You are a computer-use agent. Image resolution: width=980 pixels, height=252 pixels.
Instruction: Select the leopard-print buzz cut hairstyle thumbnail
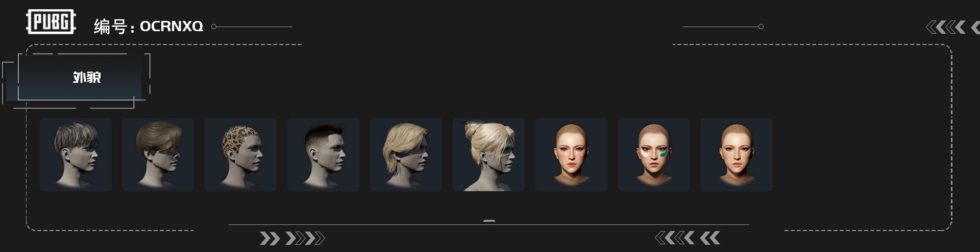click(240, 154)
